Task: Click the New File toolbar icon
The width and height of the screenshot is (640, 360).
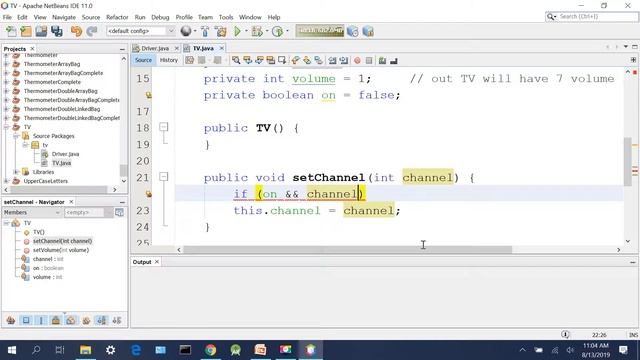Action: coord(11,31)
